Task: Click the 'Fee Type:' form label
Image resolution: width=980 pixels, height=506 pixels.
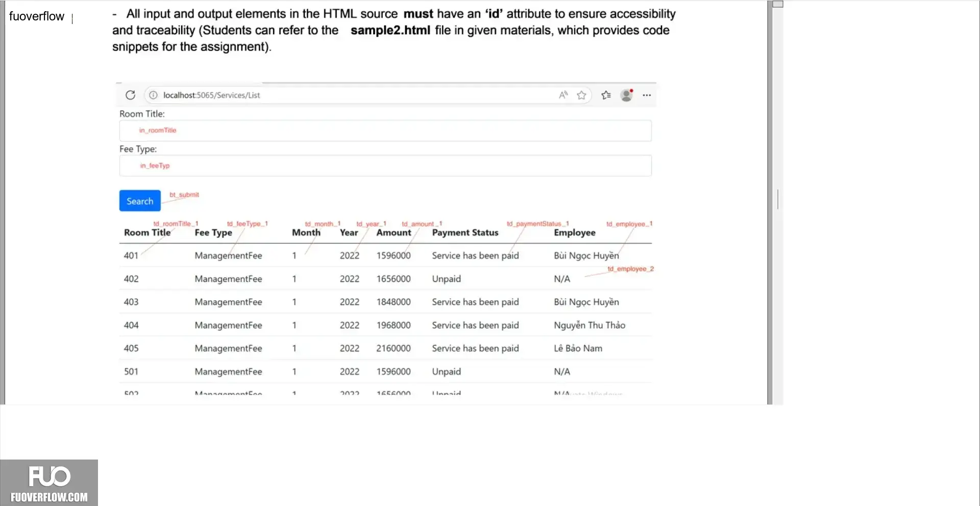Action: tap(138, 149)
